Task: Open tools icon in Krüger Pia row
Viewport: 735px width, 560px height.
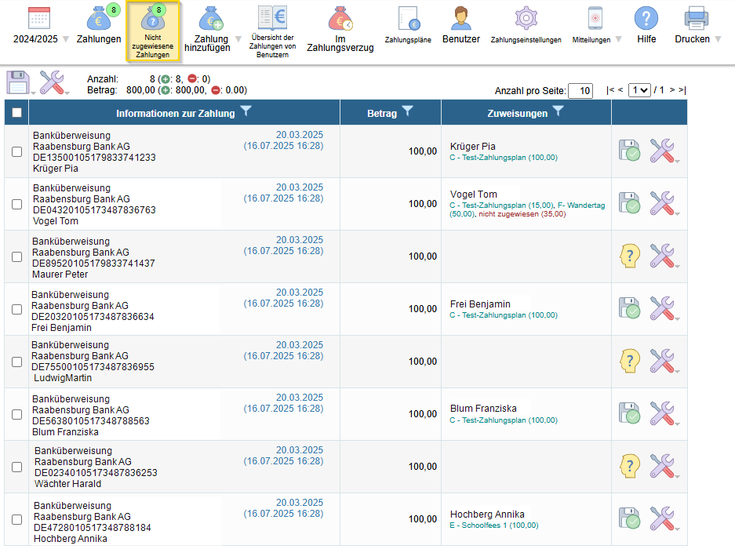Action: coord(662,151)
